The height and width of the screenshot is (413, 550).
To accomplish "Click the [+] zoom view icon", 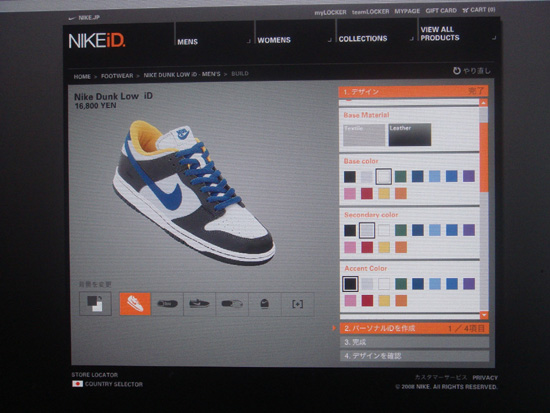I will [x=297, y=304].
